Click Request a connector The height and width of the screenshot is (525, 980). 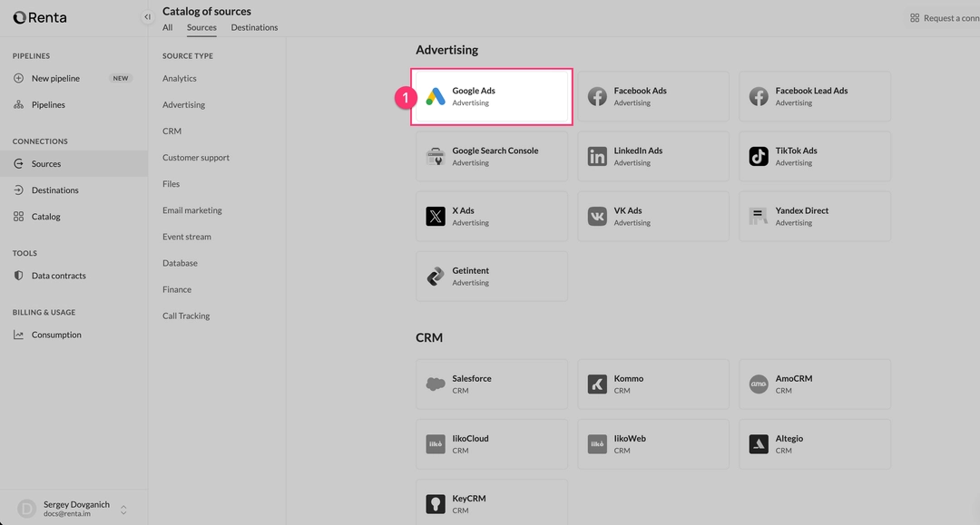click(x=944, y=17)
